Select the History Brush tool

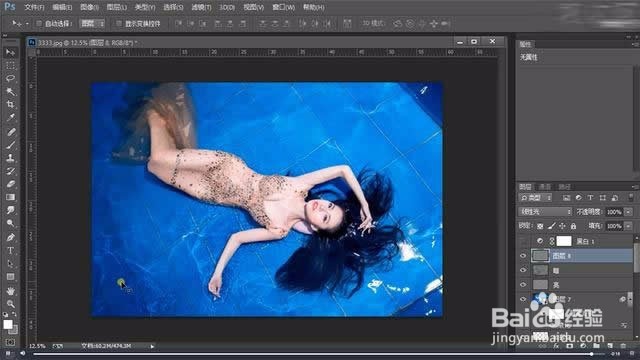point(10,171)
